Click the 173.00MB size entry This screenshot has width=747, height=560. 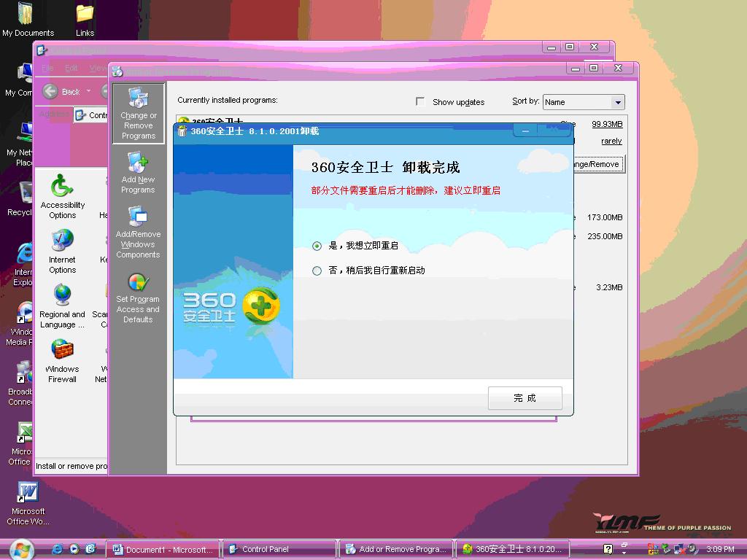click(x=605, y=217)
